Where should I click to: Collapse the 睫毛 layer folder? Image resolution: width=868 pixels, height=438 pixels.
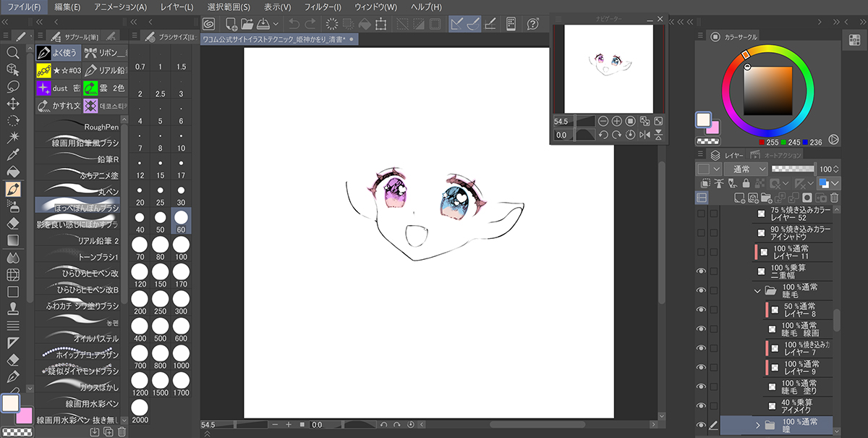pos(758,290)
